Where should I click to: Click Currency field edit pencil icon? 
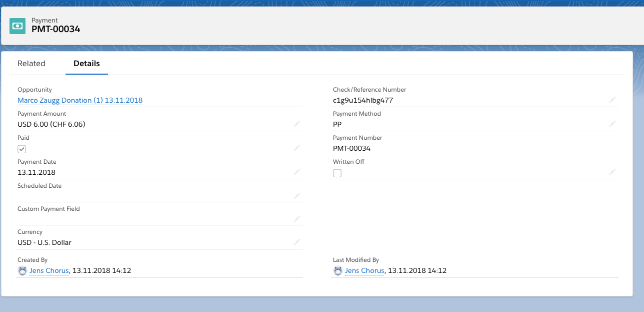click(297, 242)
